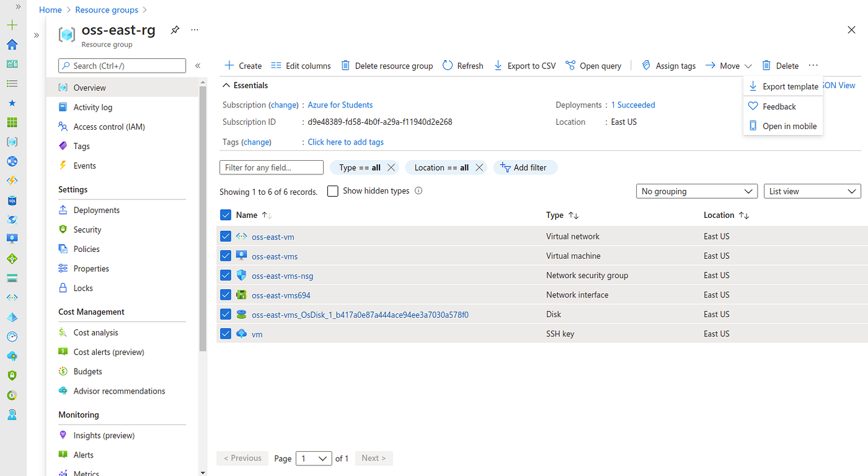
Task: Click the info icon beside Show hidden types
Action: 418,191
